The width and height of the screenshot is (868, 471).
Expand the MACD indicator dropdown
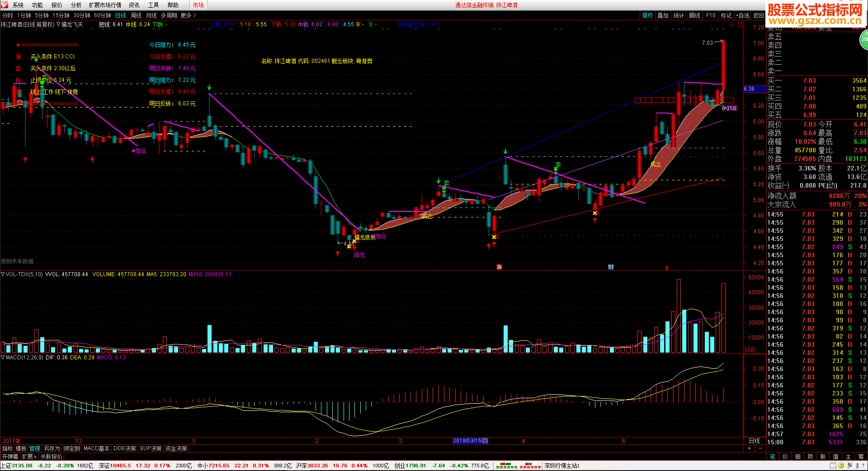point(3,358)
